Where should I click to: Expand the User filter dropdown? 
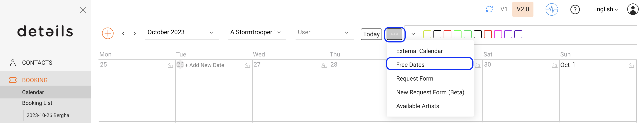pos(324,32)
